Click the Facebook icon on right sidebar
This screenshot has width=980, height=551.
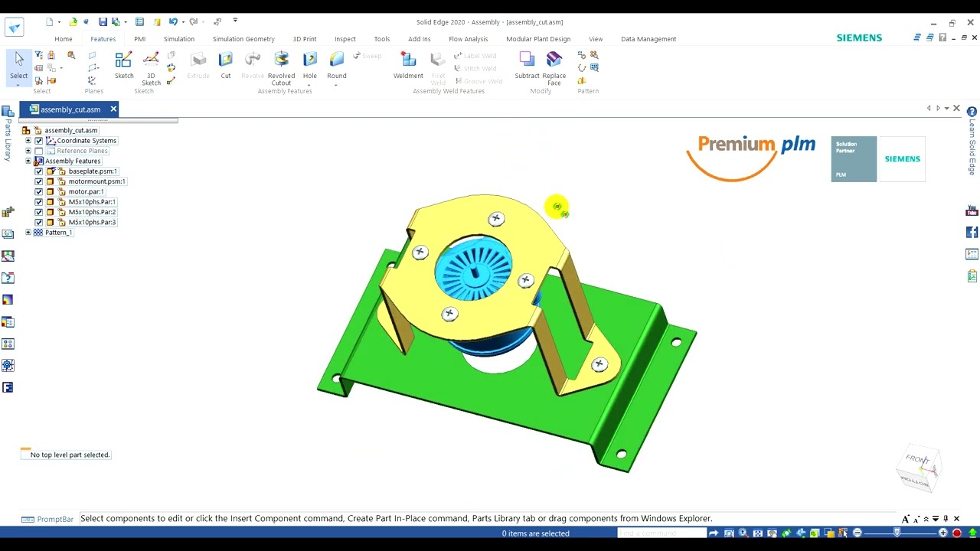click(x=972, y=232)
